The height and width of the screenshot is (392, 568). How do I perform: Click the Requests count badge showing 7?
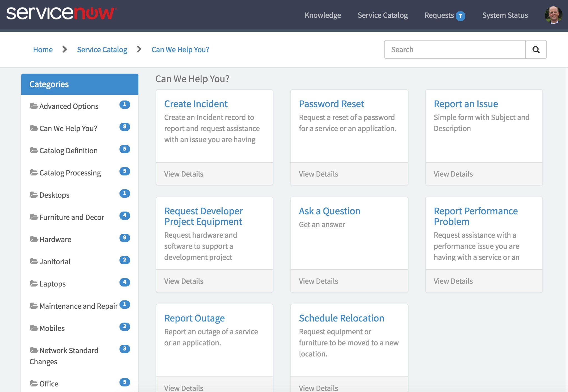tap(460, 16)
